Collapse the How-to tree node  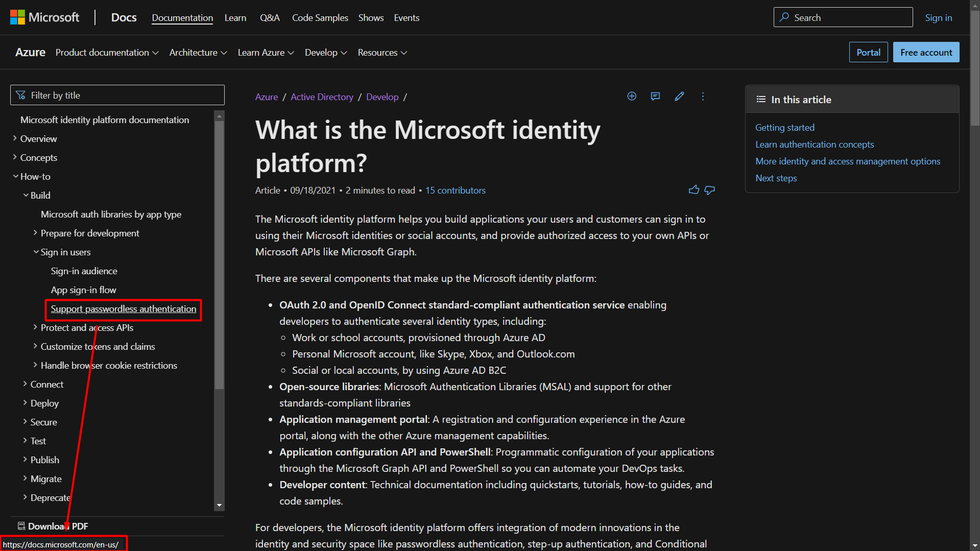coord(15,176)
